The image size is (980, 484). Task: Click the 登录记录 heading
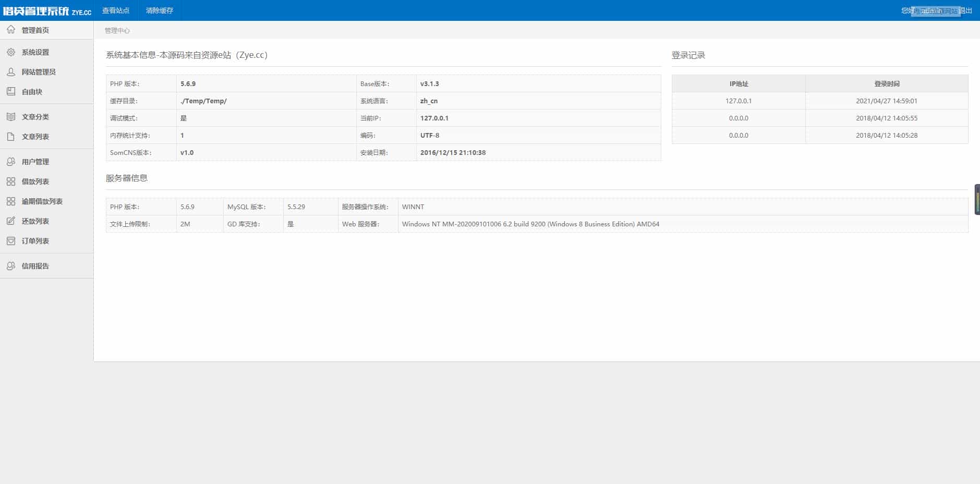(688, 55)
